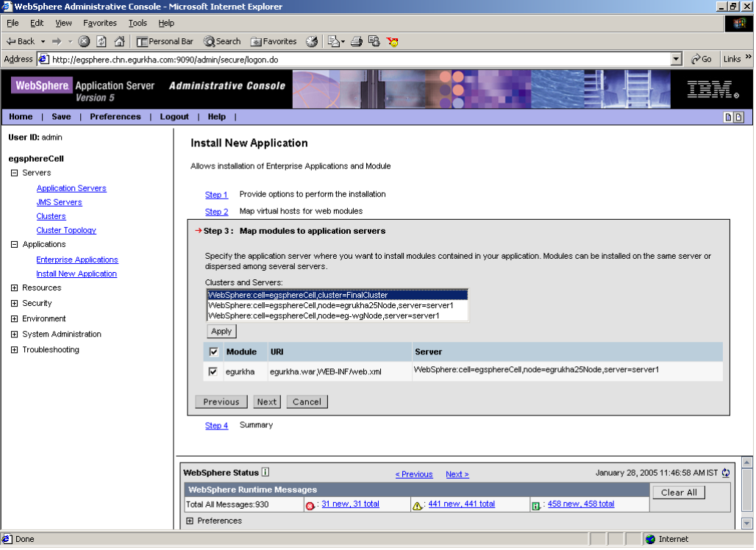Image resolution: width=756 pixels, height=550 pixels.
Task: Click the Next wizard button
Action: (x=267, y=401)
